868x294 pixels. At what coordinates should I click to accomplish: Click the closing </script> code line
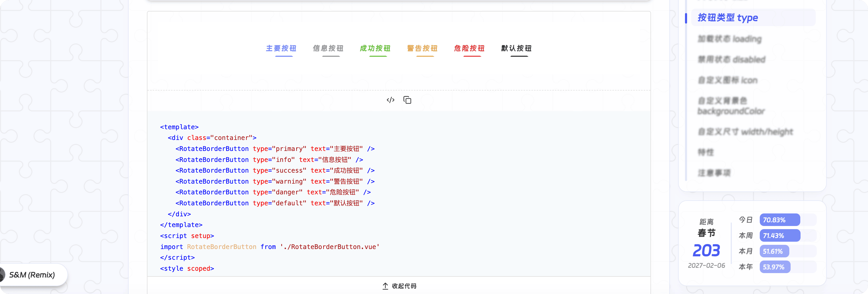tap(177, 258)
